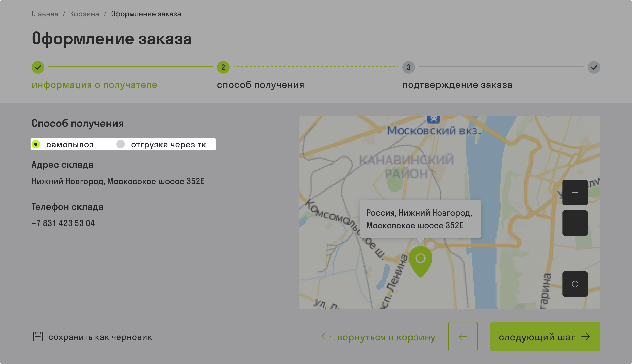The image size is (632, 364).
Task: Go back using the left arrow button
Action: [463, 337]
